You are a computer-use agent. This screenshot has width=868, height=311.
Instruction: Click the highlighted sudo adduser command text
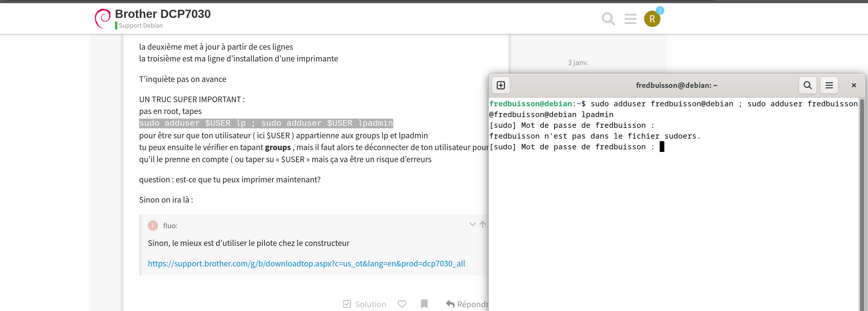(x=266, y=123)
